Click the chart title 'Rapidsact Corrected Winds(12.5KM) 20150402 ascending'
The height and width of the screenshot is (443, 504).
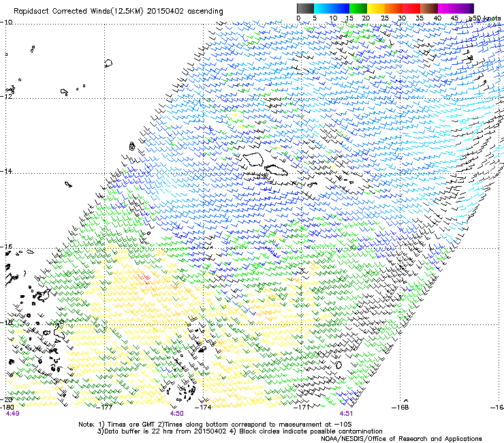click(x=119, y=12)
